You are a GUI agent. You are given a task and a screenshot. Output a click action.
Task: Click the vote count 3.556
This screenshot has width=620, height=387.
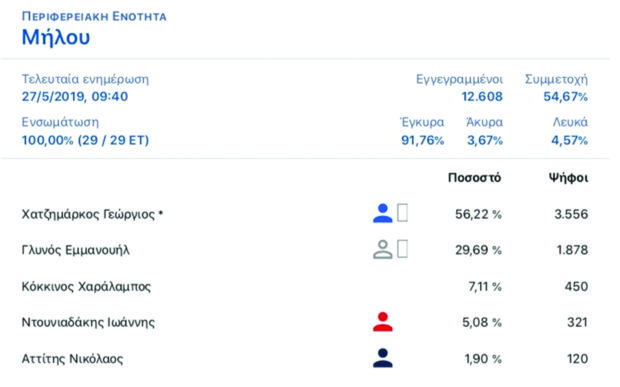(x=571, y=214)
